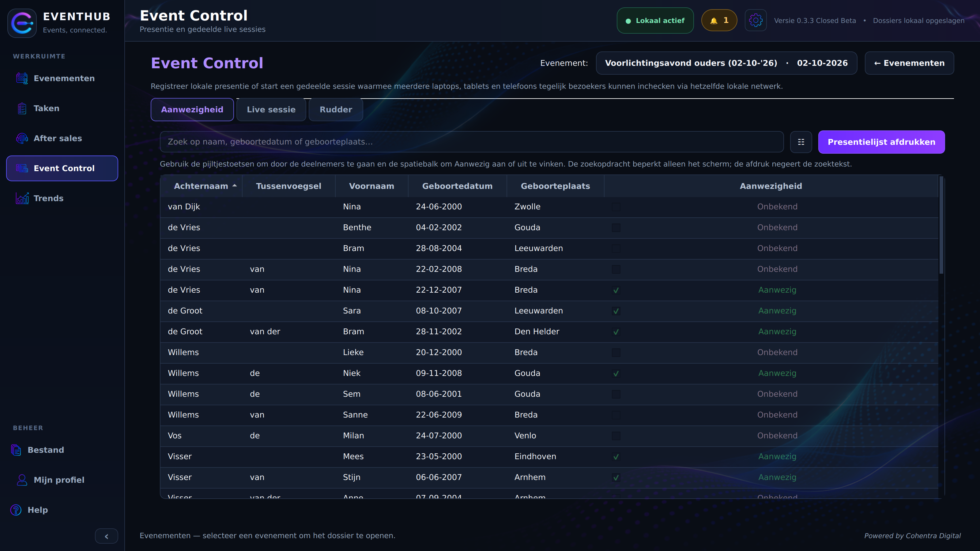
Task: Uncheck presence for Visser Mees
Action: (x=616, y=457)
